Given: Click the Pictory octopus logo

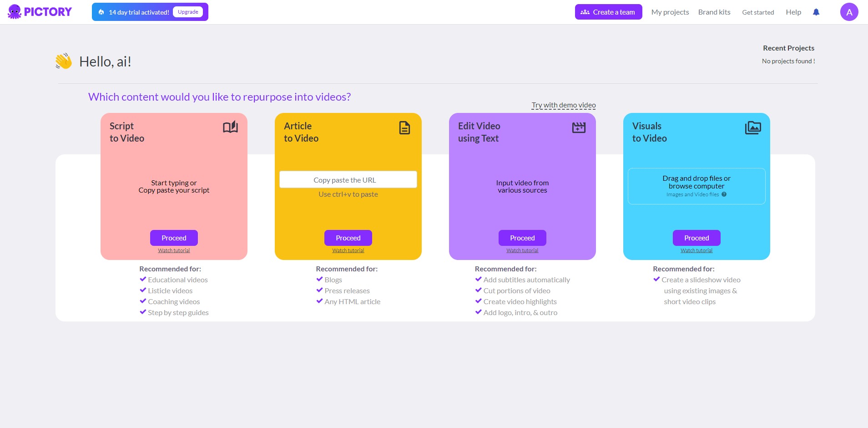Looking at the screenshot, I should click(40, 12).
